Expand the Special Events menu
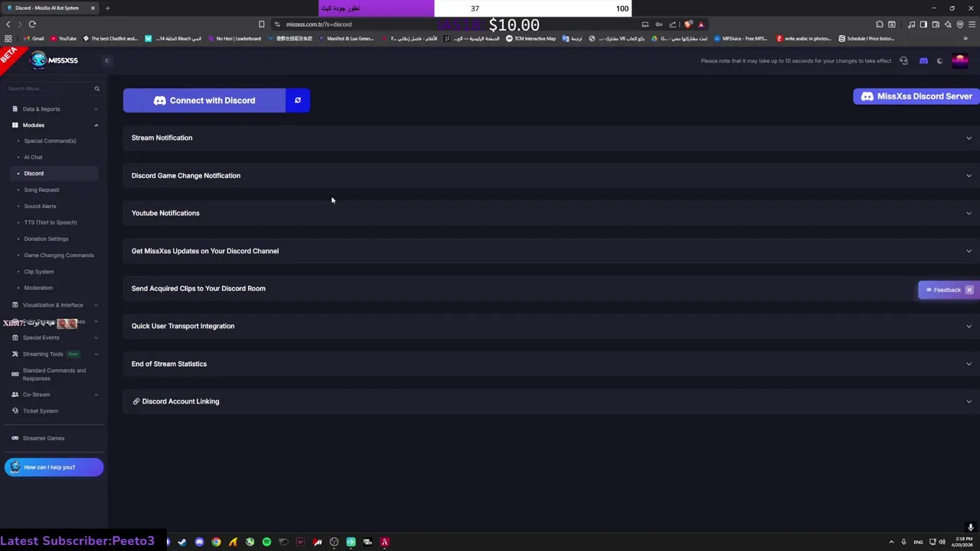Viewport: 980px width, 551px height. tap(54, 337)
